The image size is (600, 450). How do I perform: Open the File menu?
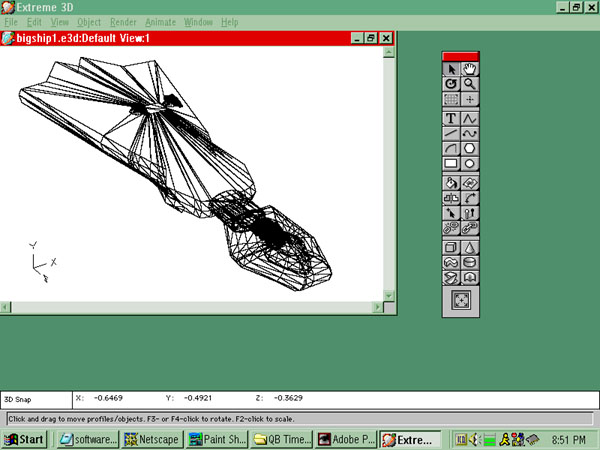tap(11, 22)
